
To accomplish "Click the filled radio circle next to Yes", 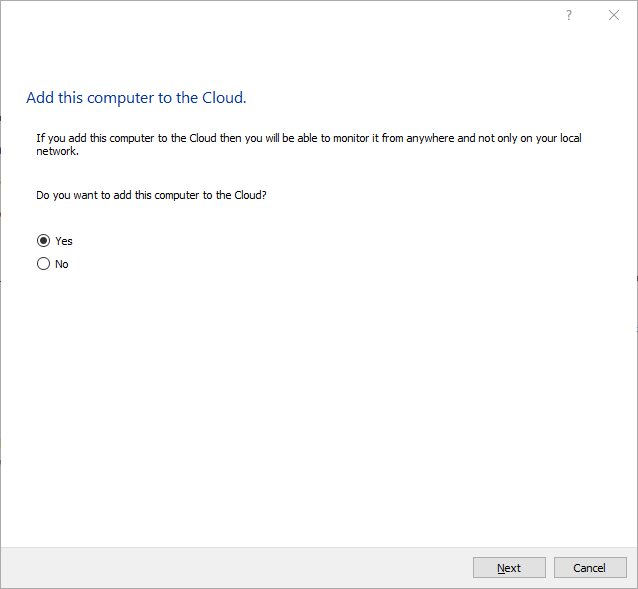I will coord(43,241).
